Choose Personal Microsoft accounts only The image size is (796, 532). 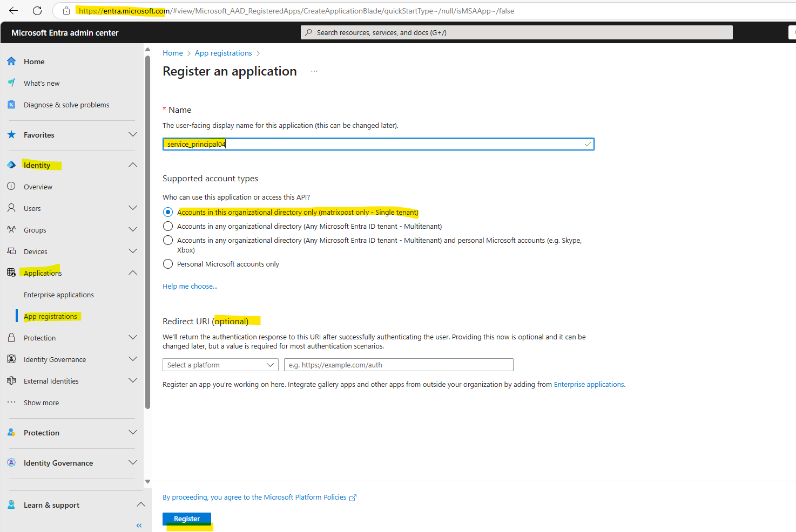point(168,264)
